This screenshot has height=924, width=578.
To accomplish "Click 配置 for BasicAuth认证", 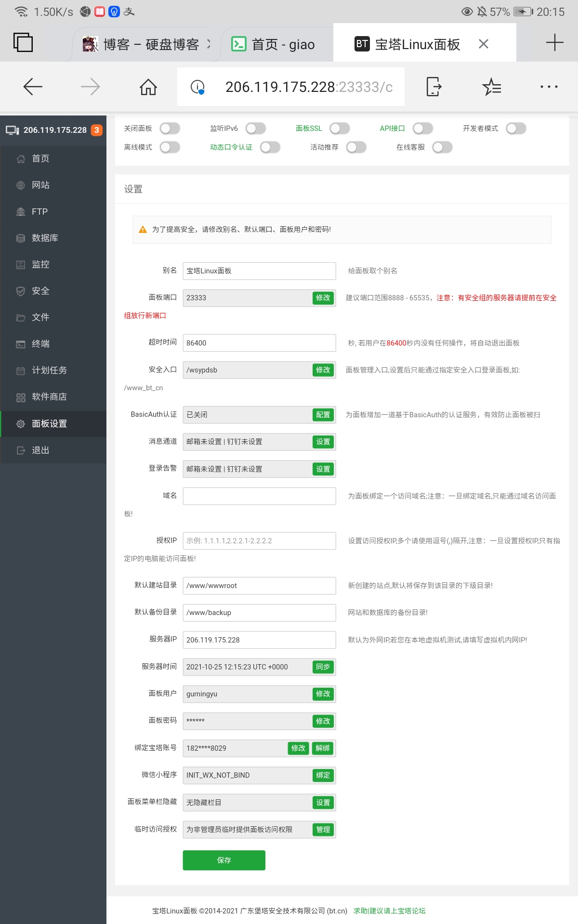I will [323, 415].
